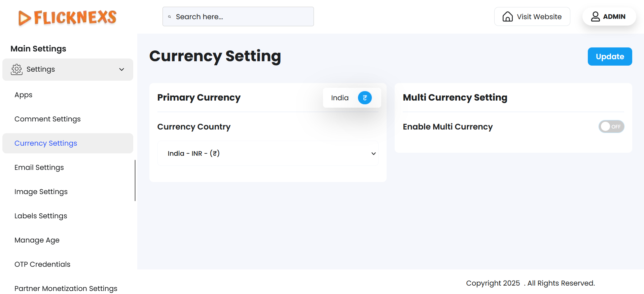Viewport: 644px width, 294px height.
Task: Click the blue rupee currency icon
Action: tap(365, 98)
